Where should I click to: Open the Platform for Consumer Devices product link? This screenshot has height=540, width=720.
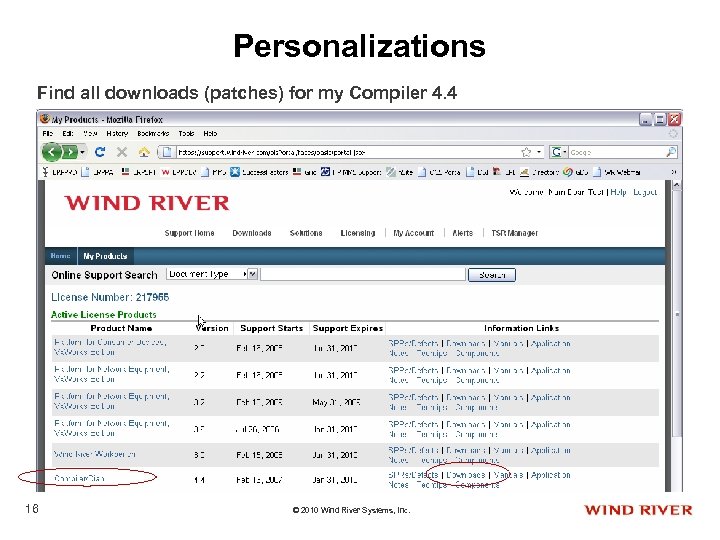tap(110, 347)
